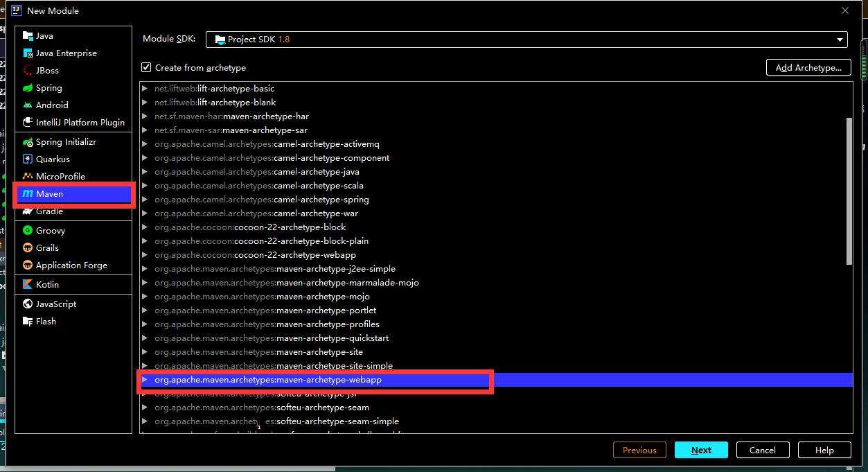Screen dimensions: 868x472
Task: Choose the Java Enterprise icon
Action: (x=28, y=53)
